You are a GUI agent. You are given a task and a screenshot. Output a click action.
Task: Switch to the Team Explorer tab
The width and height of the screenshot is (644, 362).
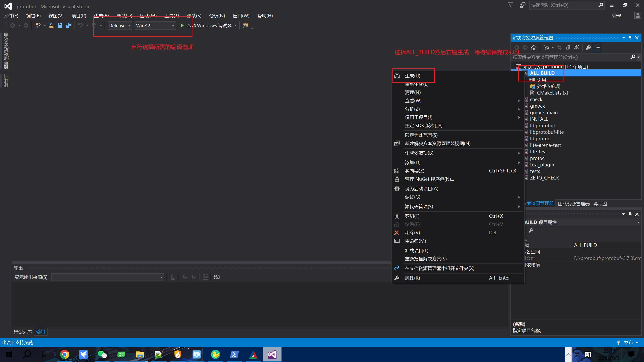(x=574, y=204)
